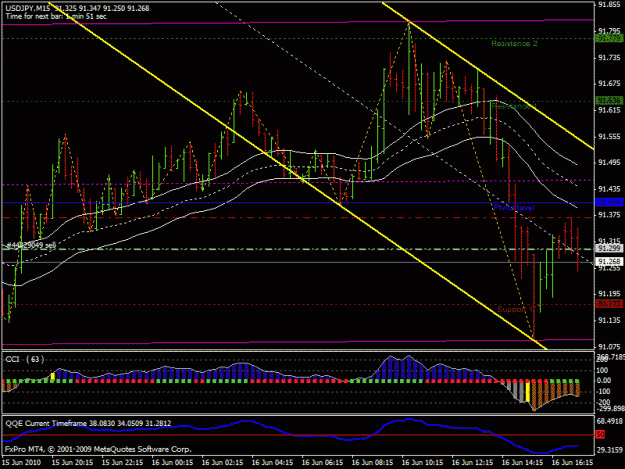
Task: Click the 91.435 price axis value
Action: 609,189
